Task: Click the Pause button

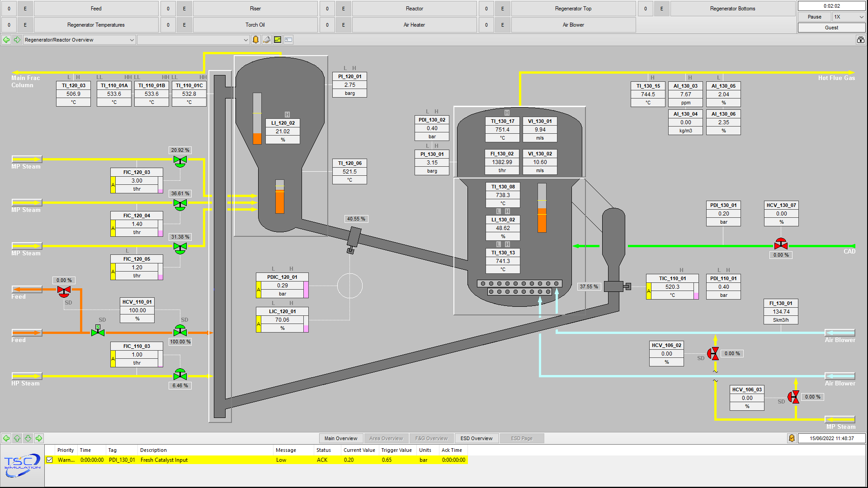Action: click(x=815, y=17)
